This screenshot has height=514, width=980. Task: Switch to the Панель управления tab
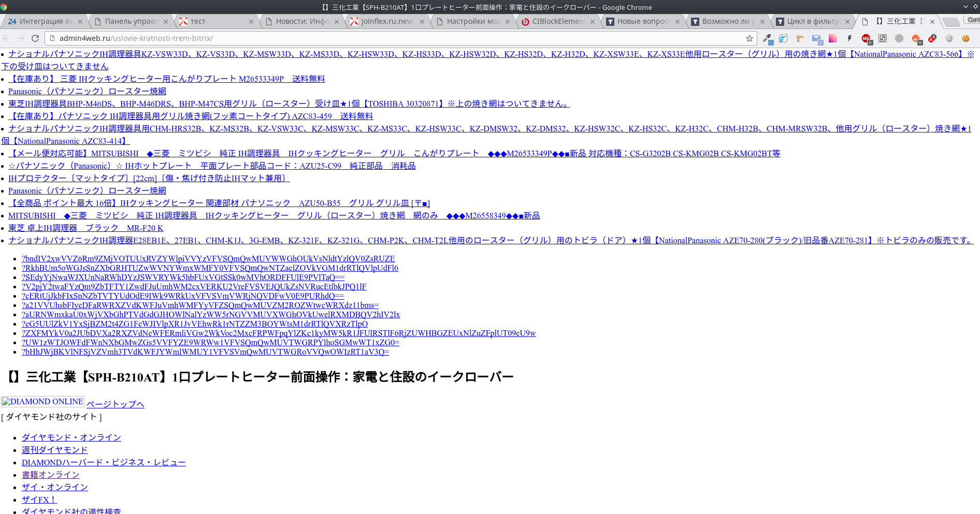tap(131, 21)
